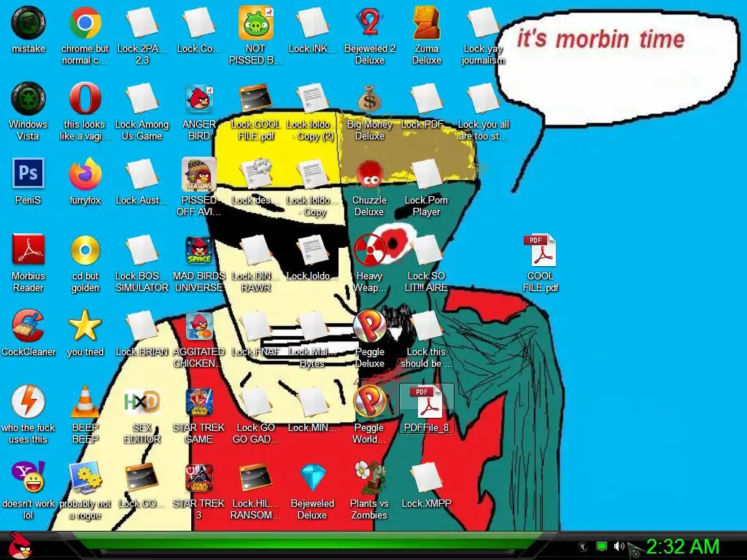Open the ANGER BIRD icon
747x560 pixels.
(199, 98)
